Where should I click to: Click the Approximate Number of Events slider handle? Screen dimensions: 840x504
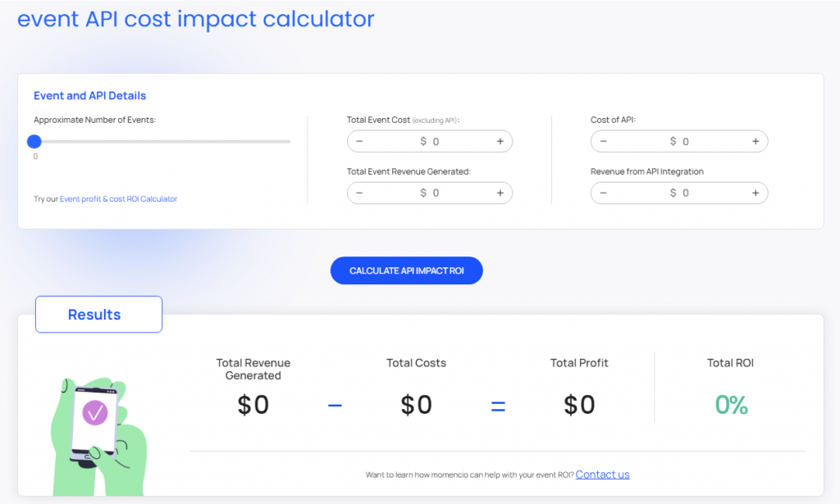click(x=34, y=142)
